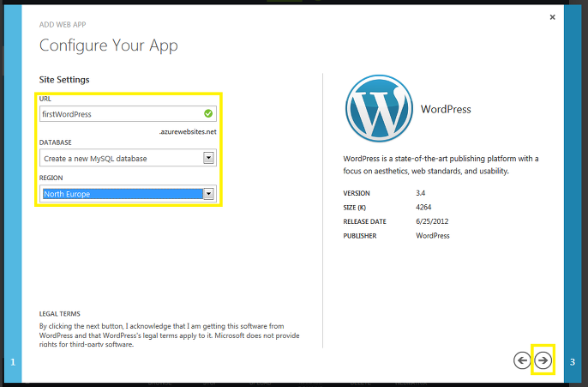The width and height of the screenshot is (588, 387).
Task: Click the next arrow button
Action: coord(543,360)
